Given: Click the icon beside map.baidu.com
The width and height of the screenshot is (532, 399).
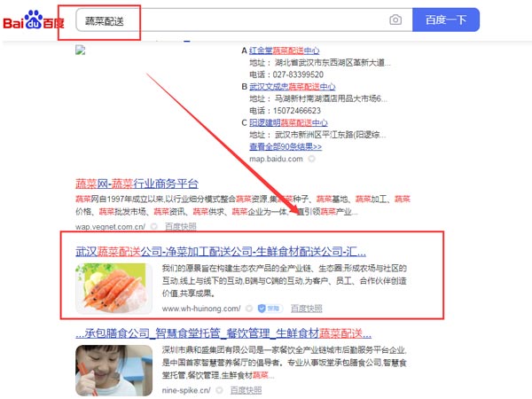Looking at the screenshot, I should click(311, 159).
